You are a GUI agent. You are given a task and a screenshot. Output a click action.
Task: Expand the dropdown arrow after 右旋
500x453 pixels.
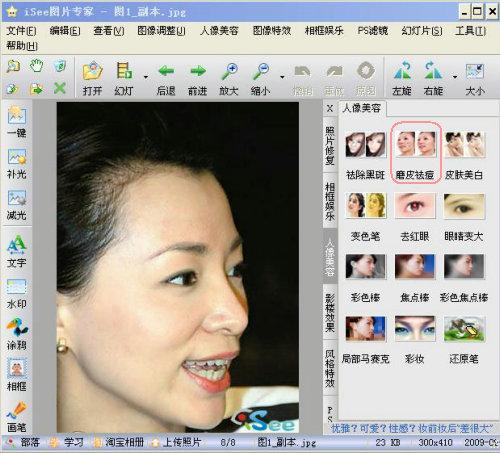pos(455,77)
